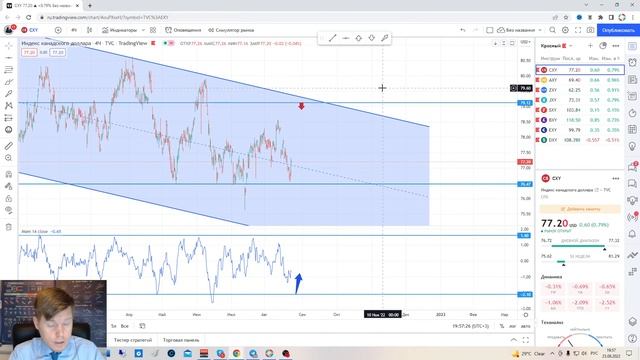The height and width of the screenshot is (360, 640).
Task: Open indicator templates grid icon
Action: tap(153, 30)
